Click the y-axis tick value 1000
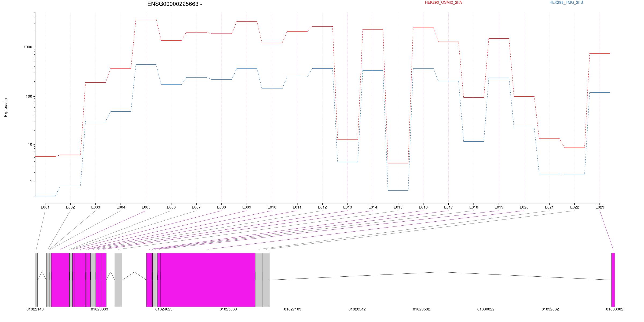This screenshot has height=322, width=644. tap(28, 47)
